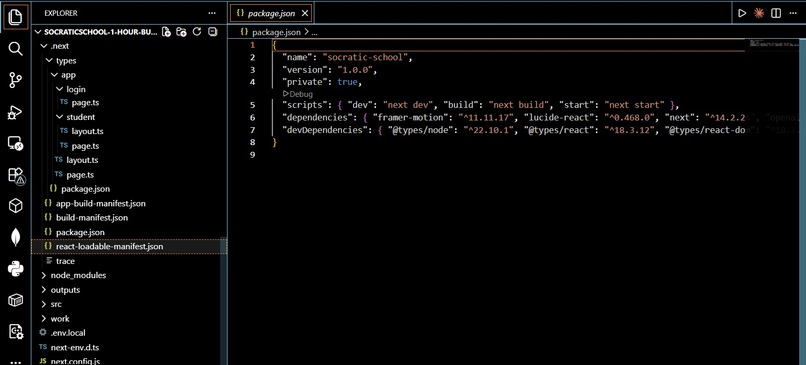Refresh the Explorer file tree
Image resolution: width=806 pixels, height=365 pixels.
pyautogui.click(x=196, y=32)
